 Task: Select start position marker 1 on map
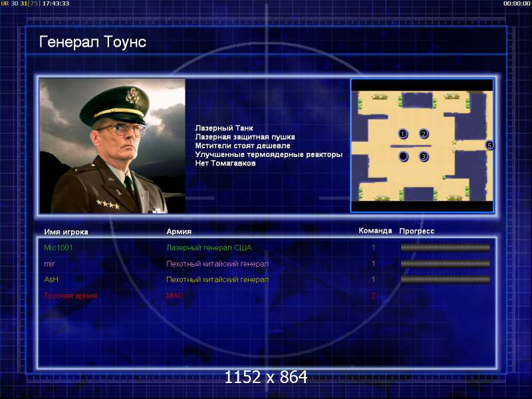point(403,134)
